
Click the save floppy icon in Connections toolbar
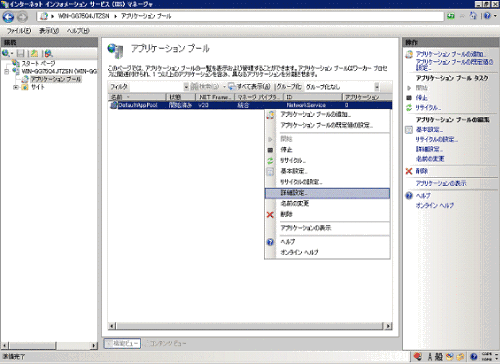[21, 53]
